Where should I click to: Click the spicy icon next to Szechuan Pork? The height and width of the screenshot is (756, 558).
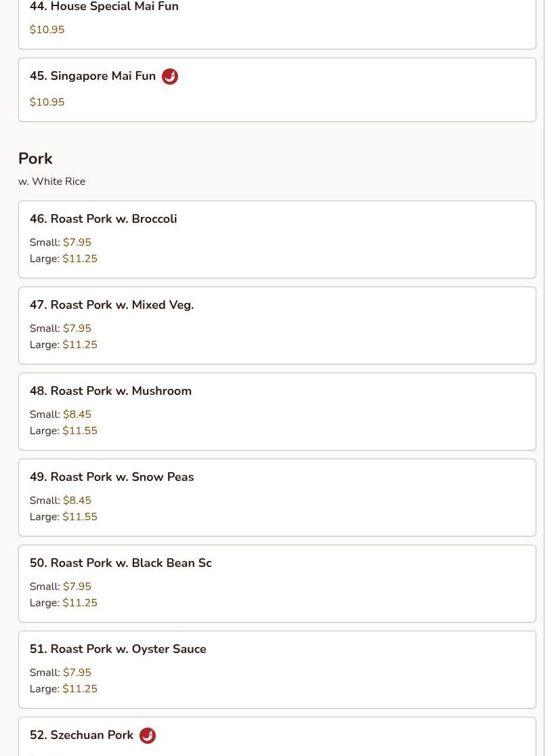click(x=148, y=736)
